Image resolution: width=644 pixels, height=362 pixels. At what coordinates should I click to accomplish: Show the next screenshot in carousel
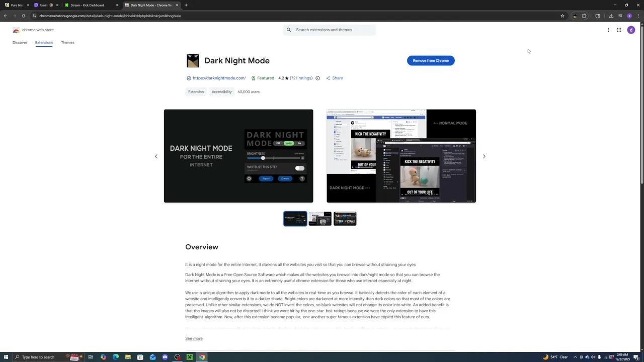coord(484,156)
